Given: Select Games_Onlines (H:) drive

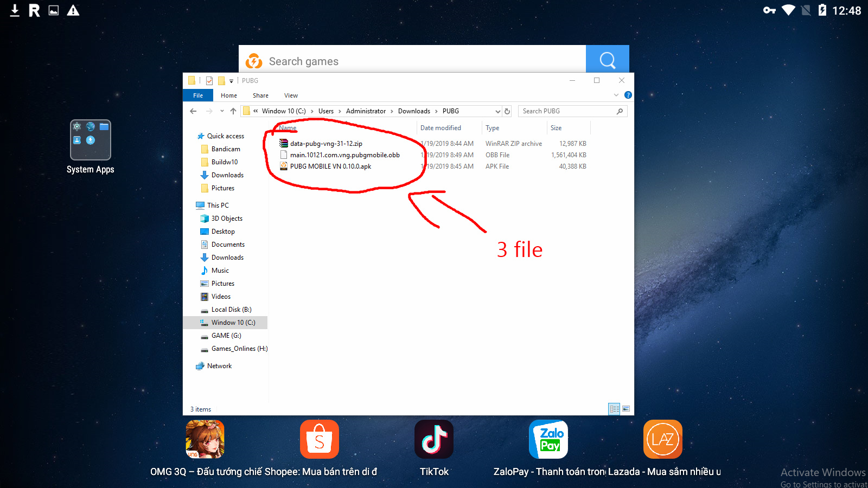Looking at the screenshot, I should pos(239,349).
